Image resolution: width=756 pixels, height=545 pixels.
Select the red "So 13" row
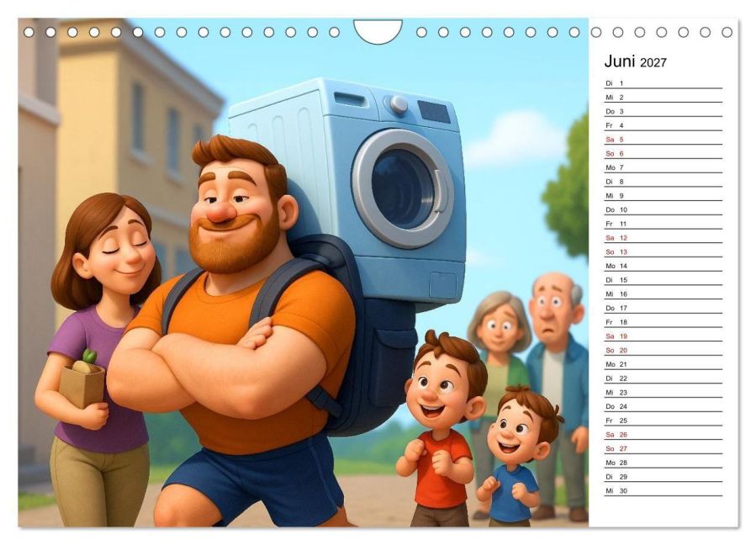[x=663, y=251]
